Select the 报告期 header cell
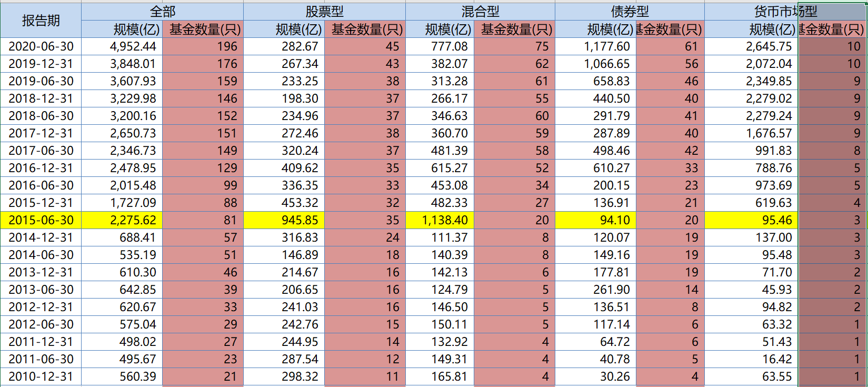The width and height of the screenshot is (868, 387). click(x=41, y=21)
